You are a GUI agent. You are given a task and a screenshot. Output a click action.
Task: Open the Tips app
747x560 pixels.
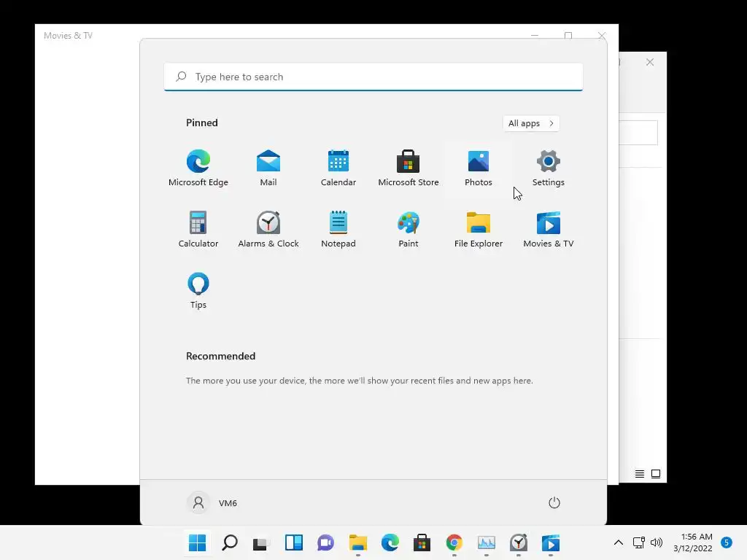[x=198, y=290]
